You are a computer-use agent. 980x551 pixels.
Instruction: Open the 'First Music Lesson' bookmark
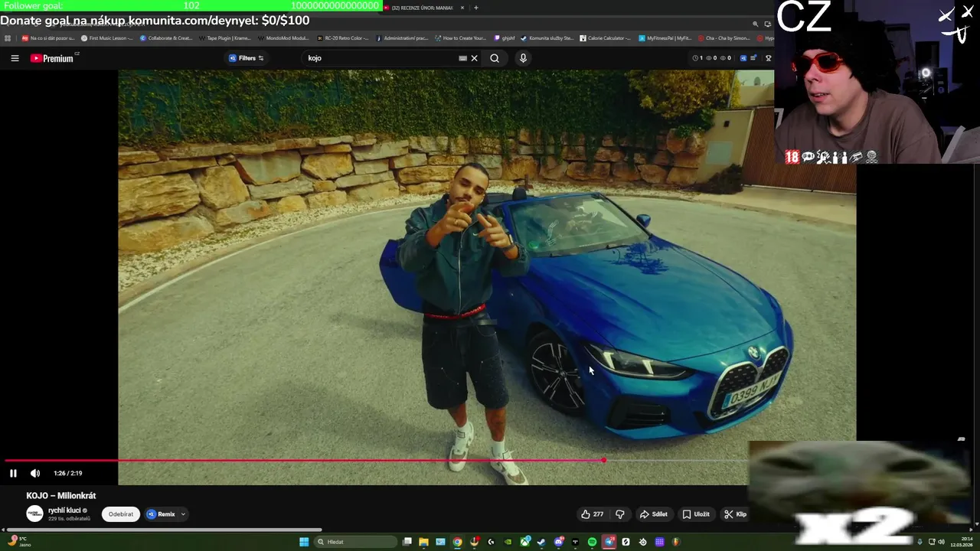click(107, 37)
